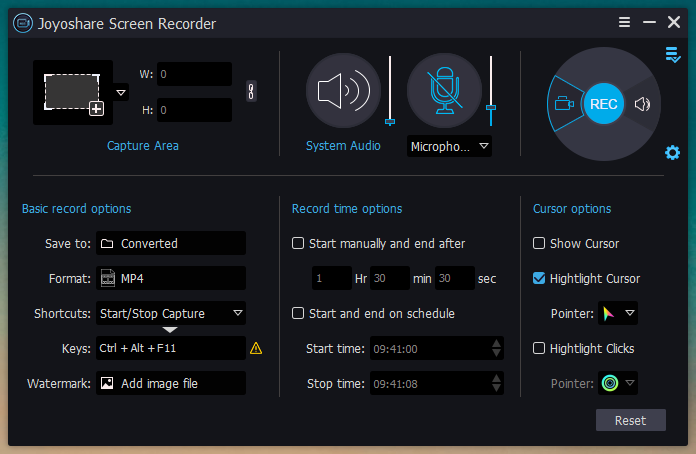Decrease Start time with down arrow
Screen dimensions: 696x454
(x=497, y=354)
